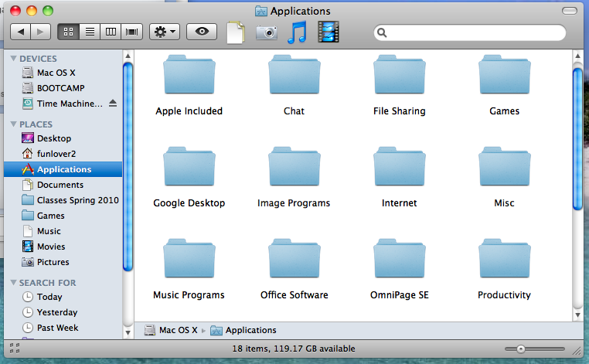589x364 pixels.
Task: Click the magnifying glass search icon
Action: coord(382,32)
